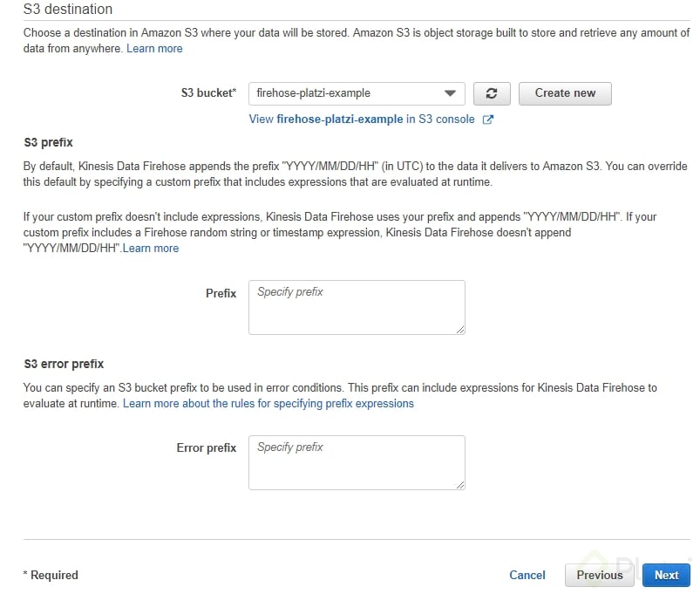
Task: Click the refresh S3 buckets icon button
Action: 492,93
